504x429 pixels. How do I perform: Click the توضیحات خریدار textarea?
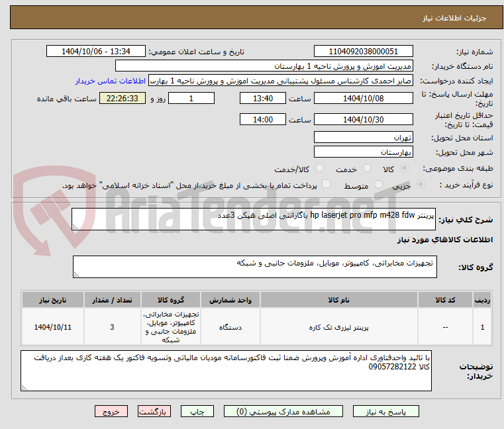[x=226, y=371]
